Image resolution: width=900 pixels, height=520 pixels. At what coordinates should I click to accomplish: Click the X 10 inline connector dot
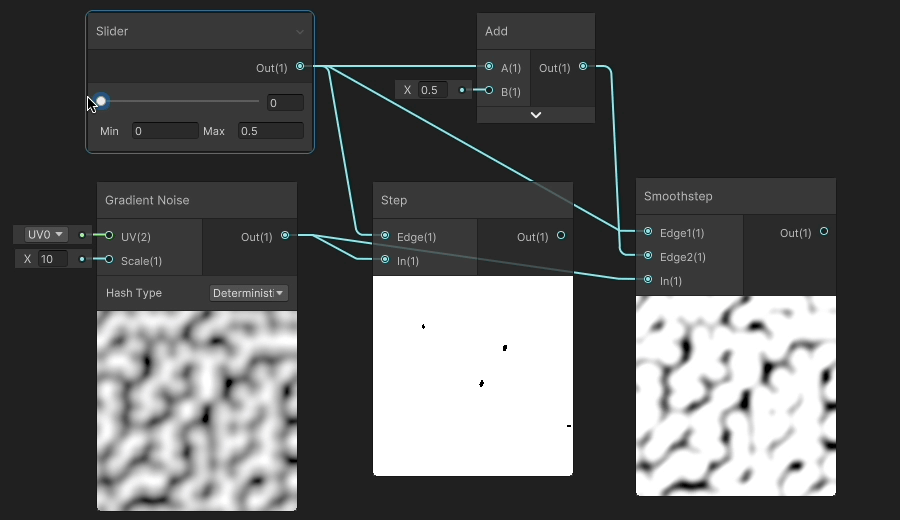82,259
